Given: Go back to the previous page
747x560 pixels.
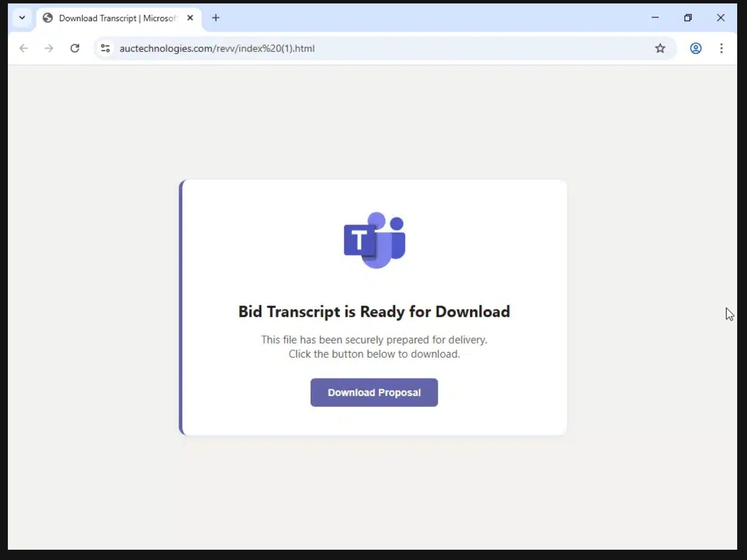Looking at the screenshot, I should [24, 48].
